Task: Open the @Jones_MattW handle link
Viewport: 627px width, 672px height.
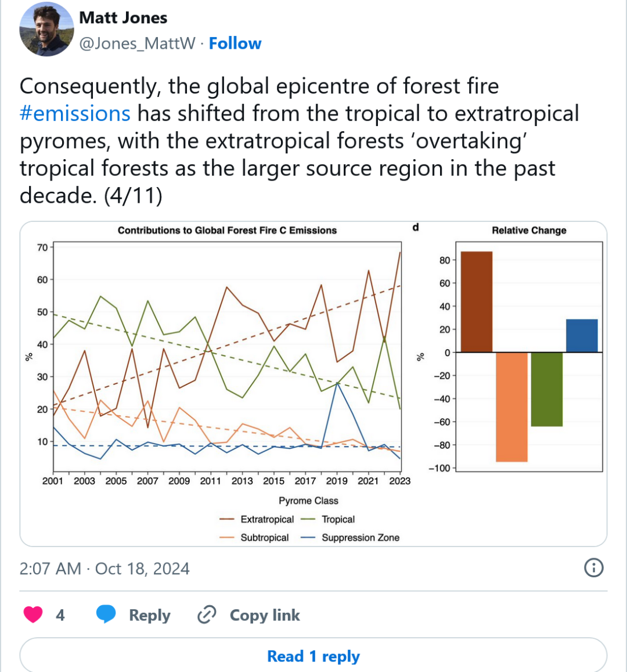Action: pyautogui.click(x=137, y=44)
